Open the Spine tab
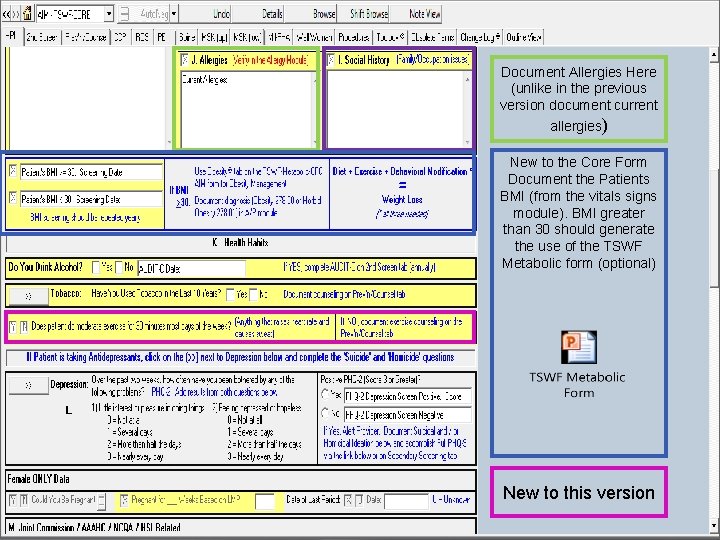 (187, 37)
